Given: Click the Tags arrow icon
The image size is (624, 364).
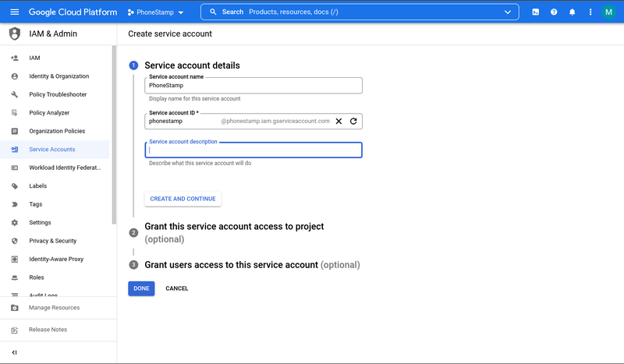Looking at the screenshot, I should (x=15, y=204).
